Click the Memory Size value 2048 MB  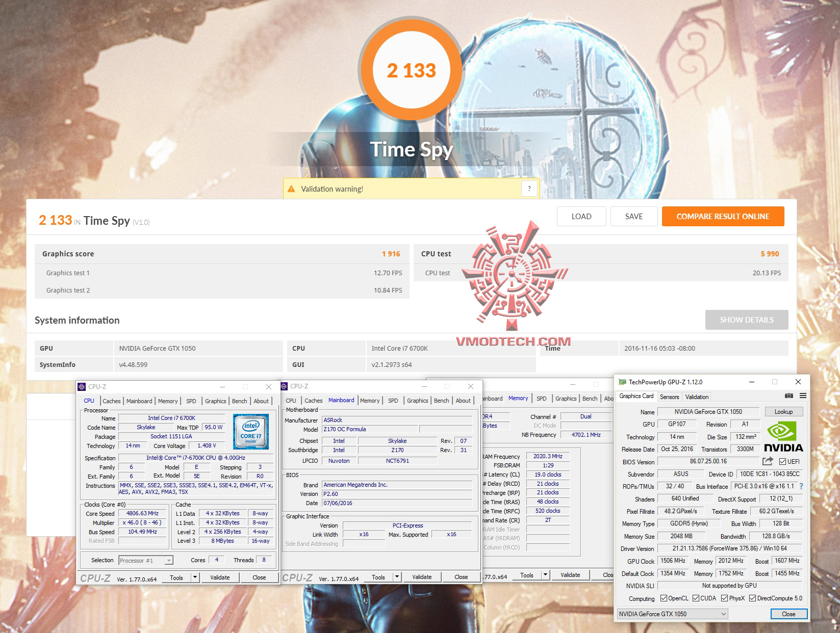click(x=681, y=536)
